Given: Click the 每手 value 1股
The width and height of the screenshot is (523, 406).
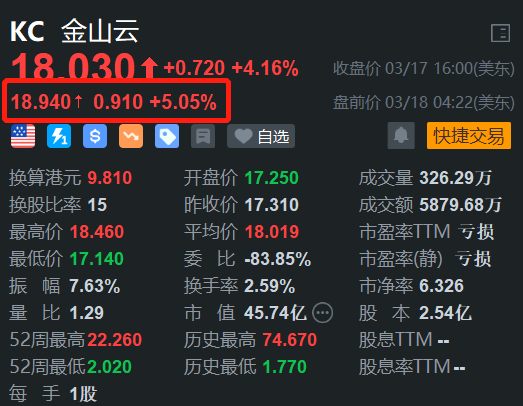Looking at the screenshot, I should click(x=83, y=394).
